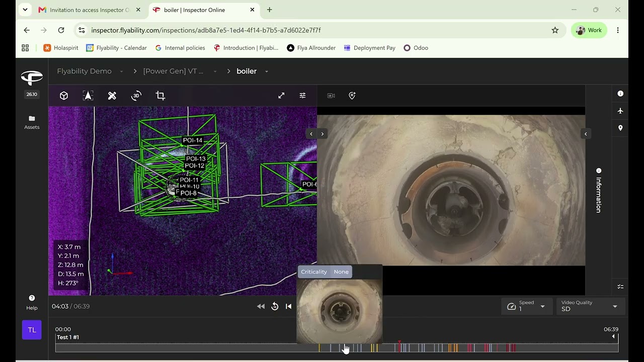The height and width of the screenshot is (362, 644).
Task: Select the POI-12 label on the map
Action: (x=194, y=165)
